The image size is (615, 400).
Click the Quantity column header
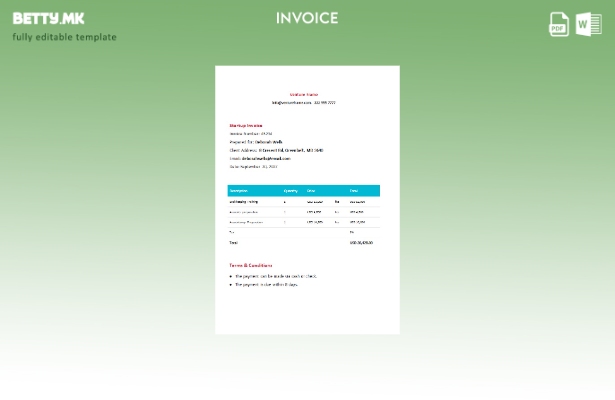(290, 190)
